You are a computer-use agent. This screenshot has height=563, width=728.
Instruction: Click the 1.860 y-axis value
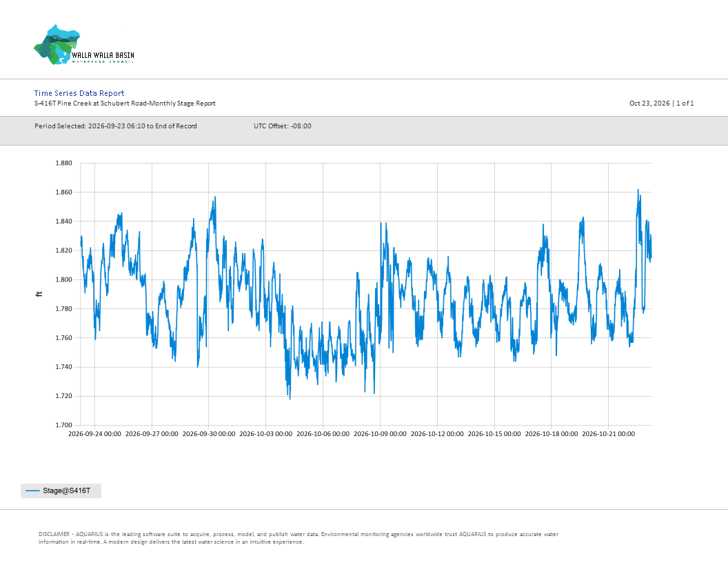[x=63, y=192]
